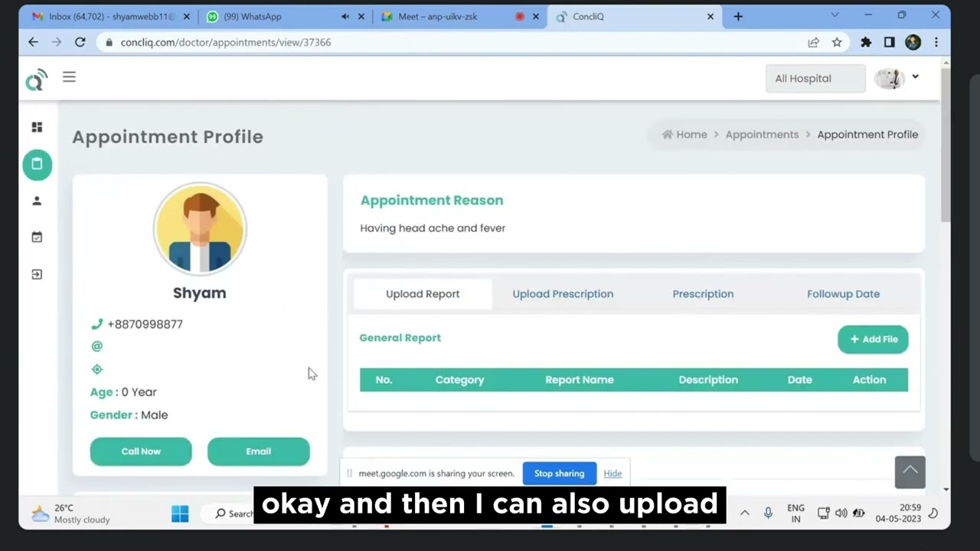Switch to Upload Report tab
This screenshot has width=980, height=551.
[423, 294]
